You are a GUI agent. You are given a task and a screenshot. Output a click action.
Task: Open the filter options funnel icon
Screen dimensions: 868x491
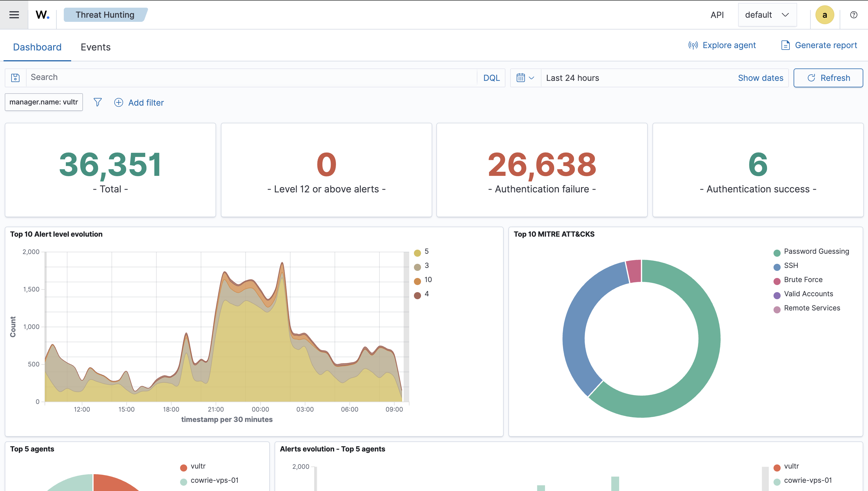tap(97, 102)
